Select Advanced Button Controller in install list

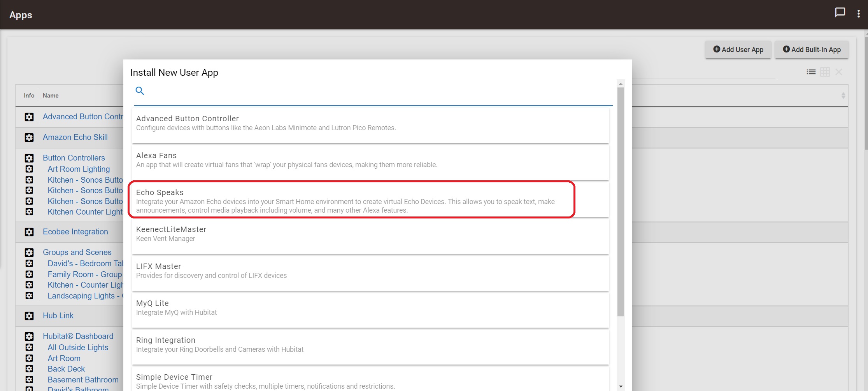click(370, 125)
